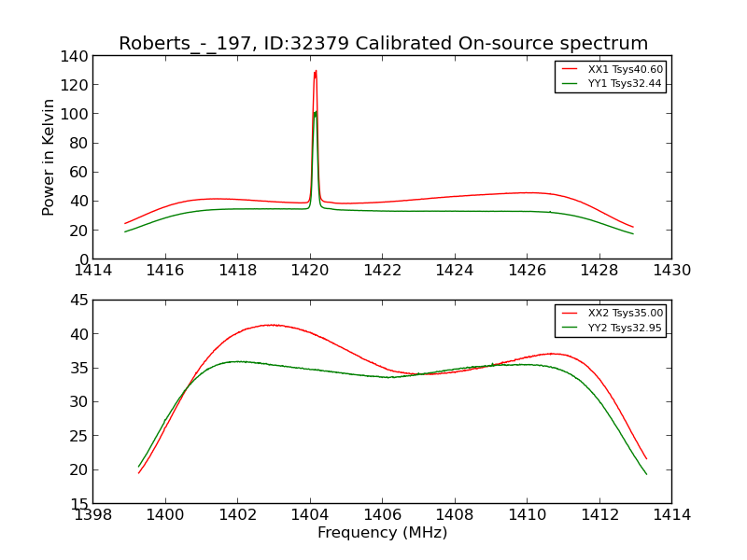747x560 pixels.
Task: Click the 45 tick label on lower y-axis
Action: point(79,300)
